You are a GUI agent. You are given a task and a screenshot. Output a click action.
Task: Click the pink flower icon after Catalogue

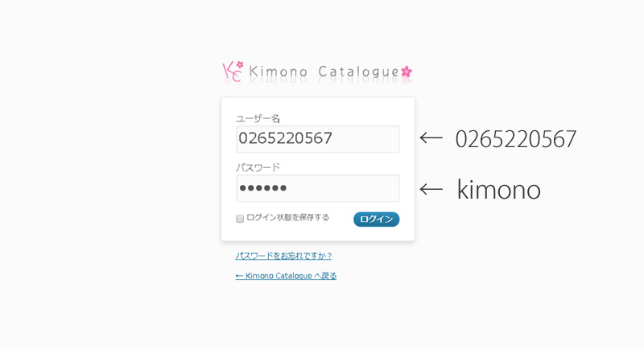(x=407, y=72)
